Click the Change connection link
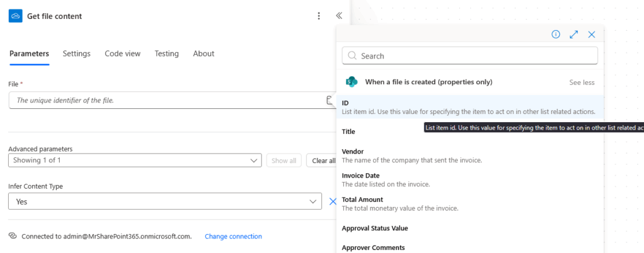 pyautogui.click(x=233, y=236)
